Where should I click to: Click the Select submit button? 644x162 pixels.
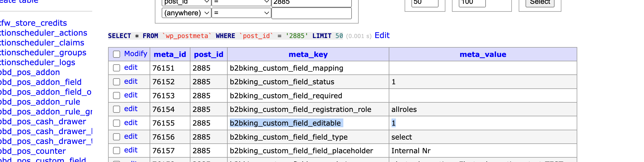click(540, 3)
